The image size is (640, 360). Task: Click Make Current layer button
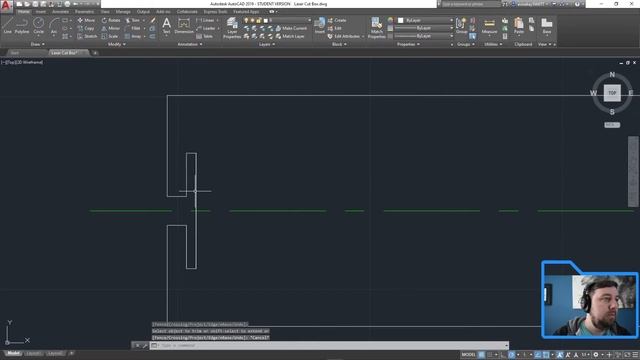tap(291, 28)
